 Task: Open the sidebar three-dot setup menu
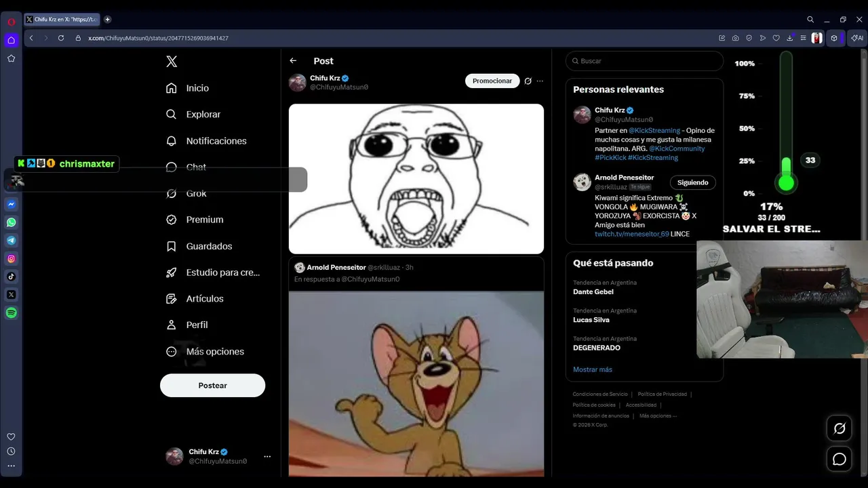[x=12, y=466]
